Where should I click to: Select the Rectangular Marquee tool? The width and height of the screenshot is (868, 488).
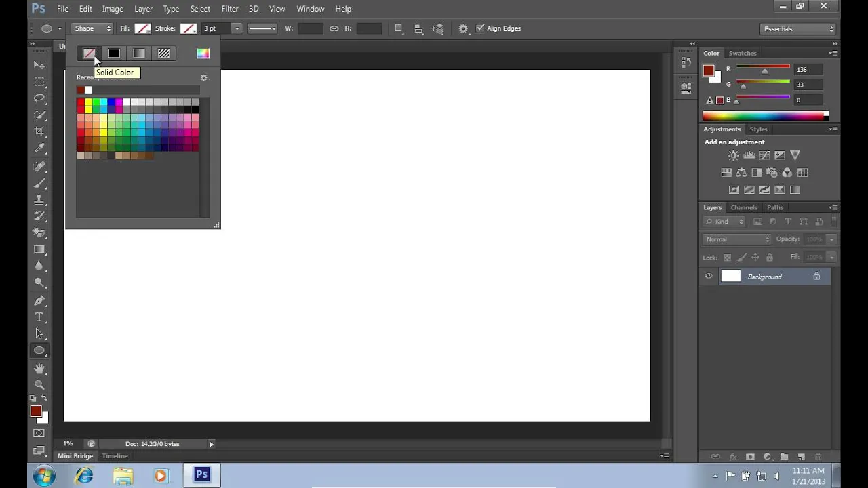point(39,82)
